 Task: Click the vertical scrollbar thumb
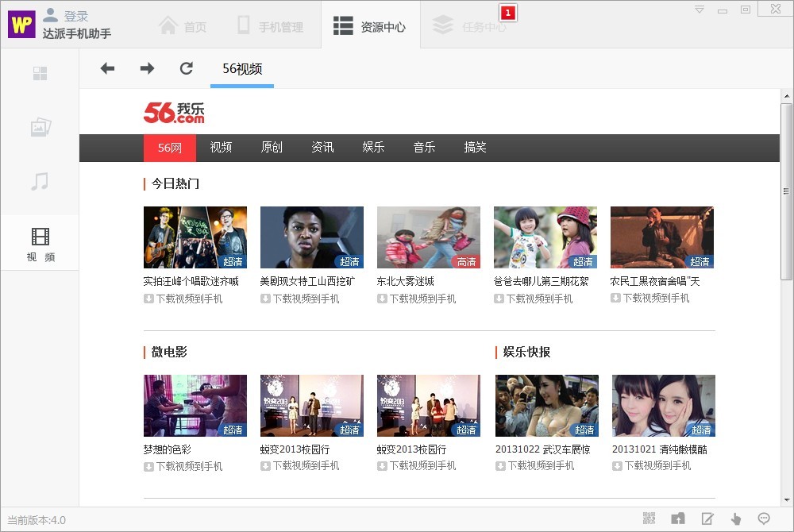[786, 191]
